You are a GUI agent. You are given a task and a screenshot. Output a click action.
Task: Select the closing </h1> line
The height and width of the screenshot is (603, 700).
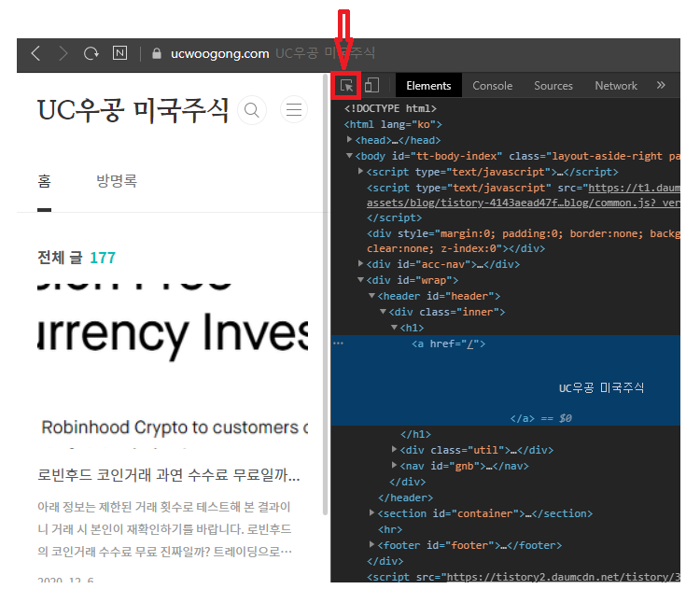pos(415,434)
